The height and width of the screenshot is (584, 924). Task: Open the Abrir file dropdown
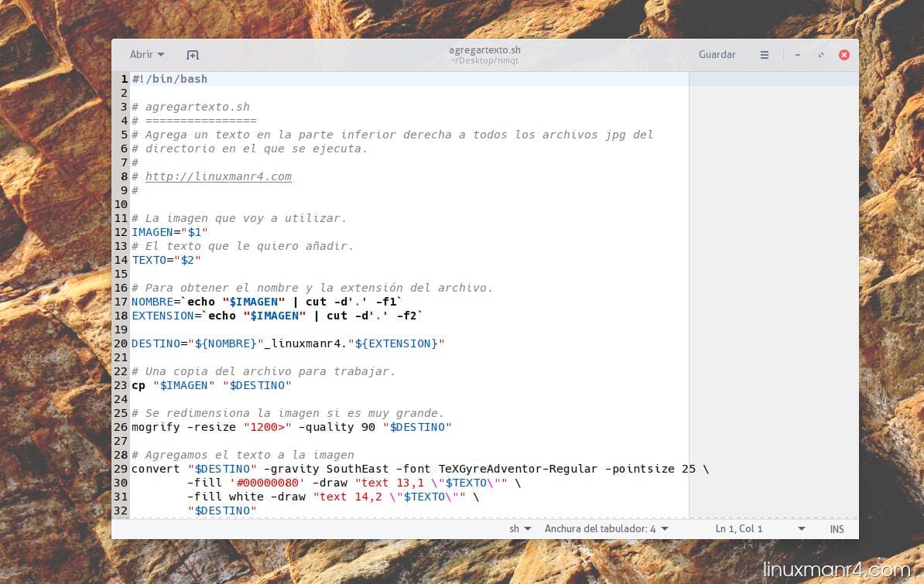(147, 55)
